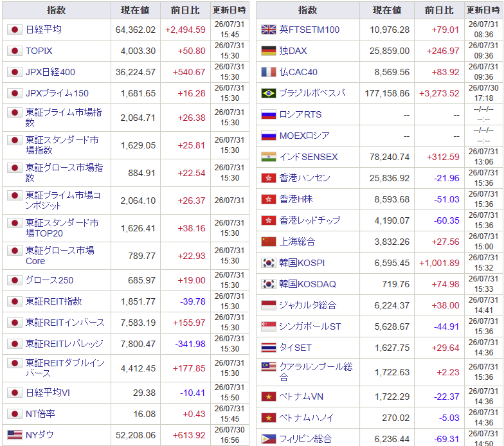Click the right table 前日比 column header
The image size is (504, 446).
(439, 10)
